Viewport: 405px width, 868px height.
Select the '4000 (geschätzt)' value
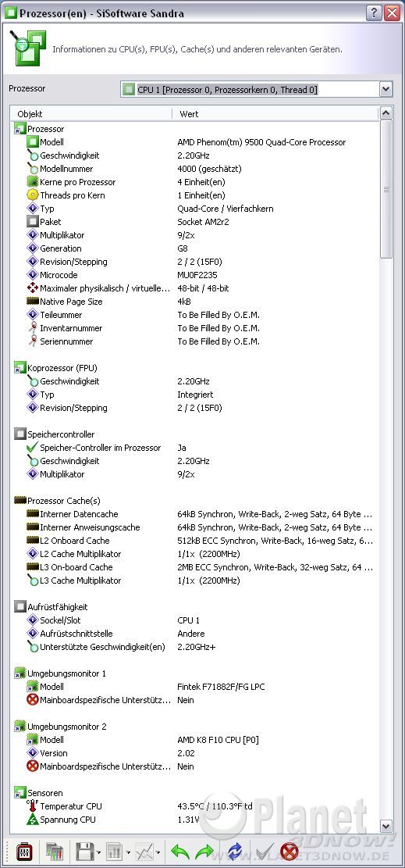(209, 169)
